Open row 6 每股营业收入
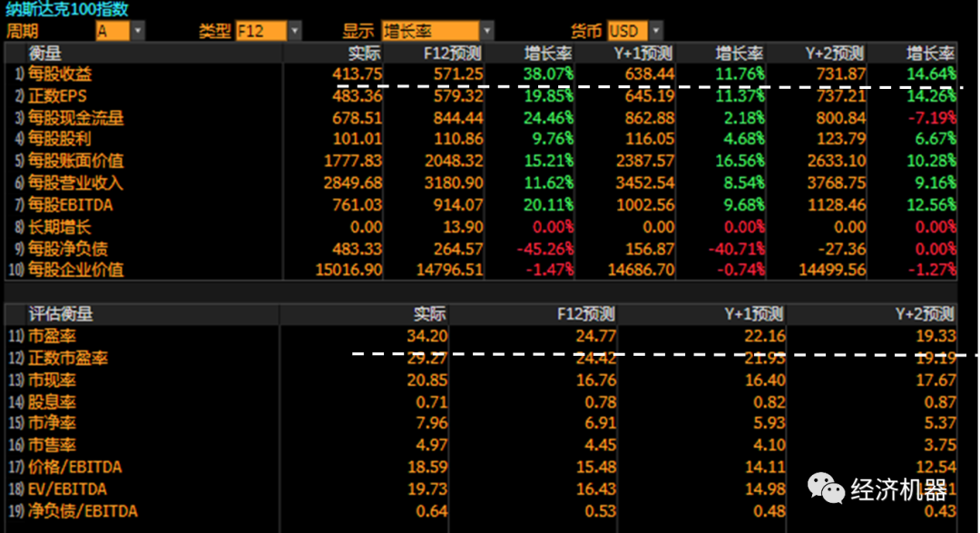 click(75, 183)
